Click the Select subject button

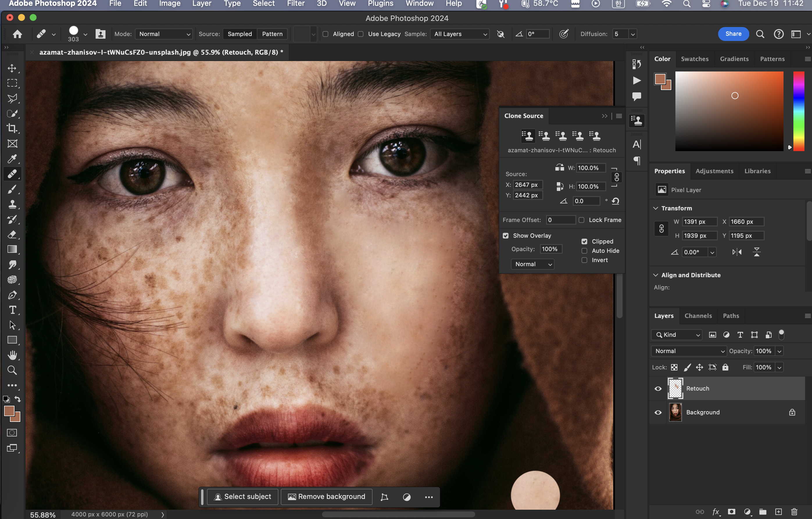point(242,497)
